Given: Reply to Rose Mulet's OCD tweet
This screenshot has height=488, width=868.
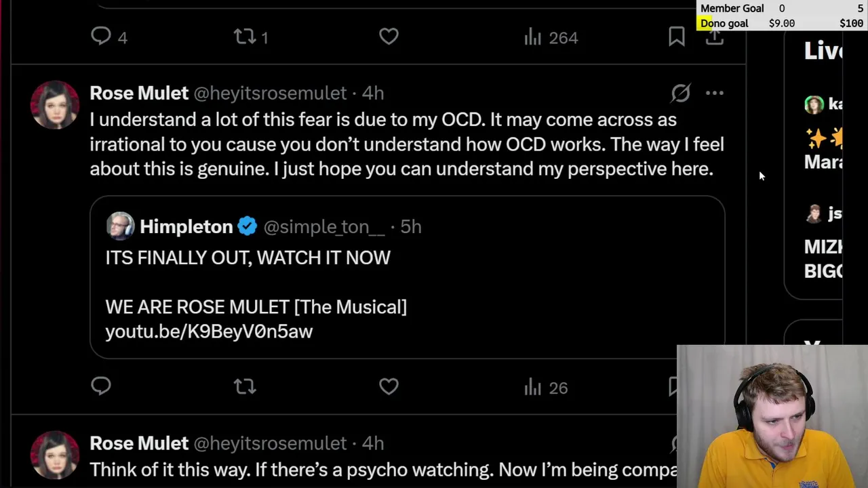Looking at the screenshot, I should (101, 386).
